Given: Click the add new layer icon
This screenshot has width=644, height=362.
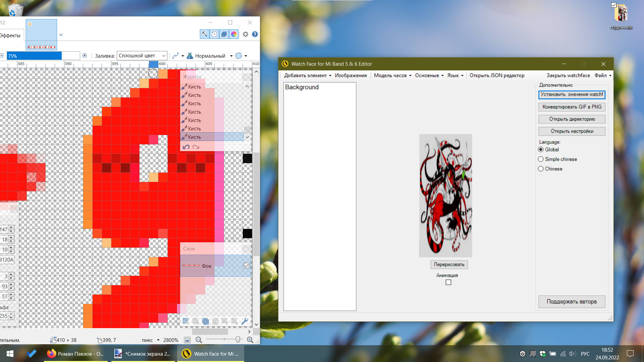Looking at the screenshot, I should point(185,321).
